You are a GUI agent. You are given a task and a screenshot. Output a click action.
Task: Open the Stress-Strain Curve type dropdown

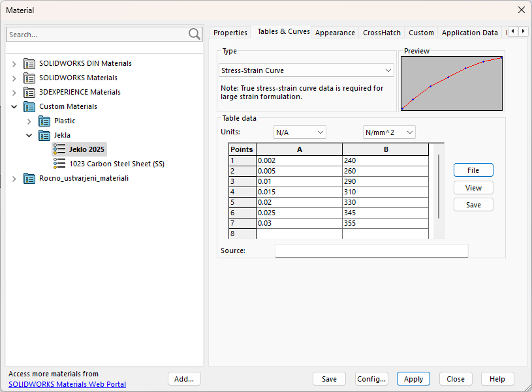tap(306, 70)
